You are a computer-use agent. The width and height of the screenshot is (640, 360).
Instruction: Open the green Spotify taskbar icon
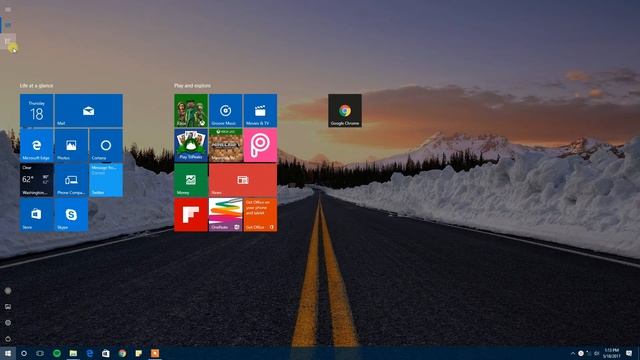tap(57, 353)
